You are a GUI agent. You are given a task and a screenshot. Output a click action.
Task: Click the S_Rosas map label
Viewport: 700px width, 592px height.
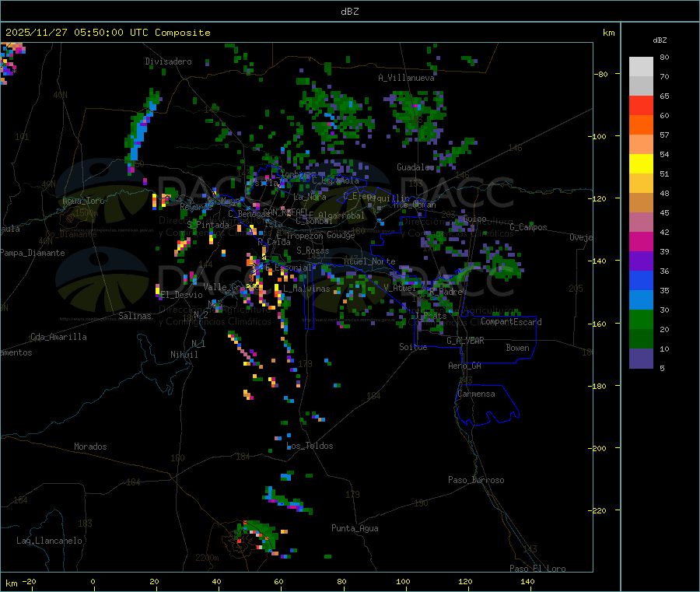313,250
